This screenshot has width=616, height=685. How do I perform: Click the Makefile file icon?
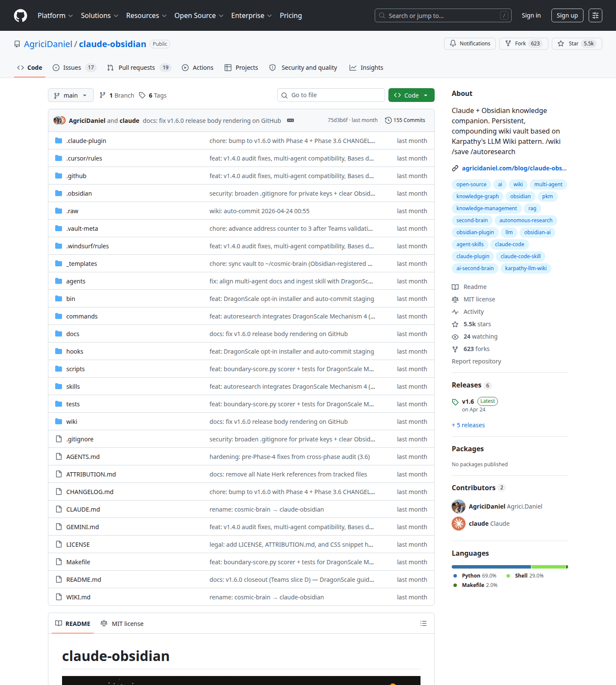[x=59, y=562]
